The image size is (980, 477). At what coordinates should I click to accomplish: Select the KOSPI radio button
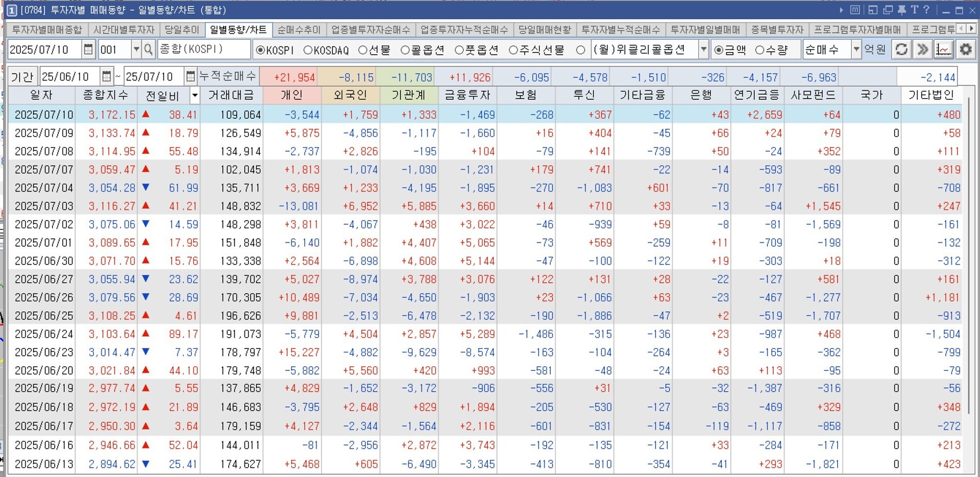pyautogui.click(x=260, y=50)
